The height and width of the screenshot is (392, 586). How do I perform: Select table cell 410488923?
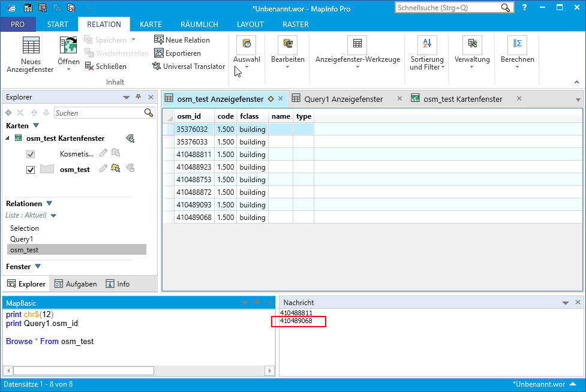(x=194, y=167)
